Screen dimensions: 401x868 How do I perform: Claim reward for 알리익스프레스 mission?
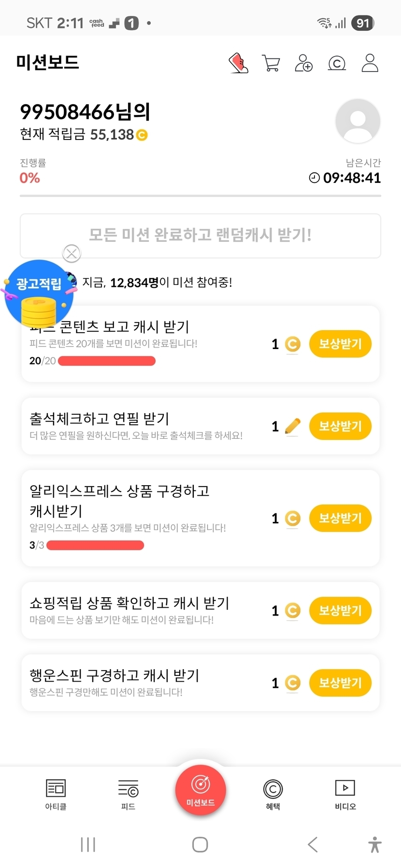(340, 518)
